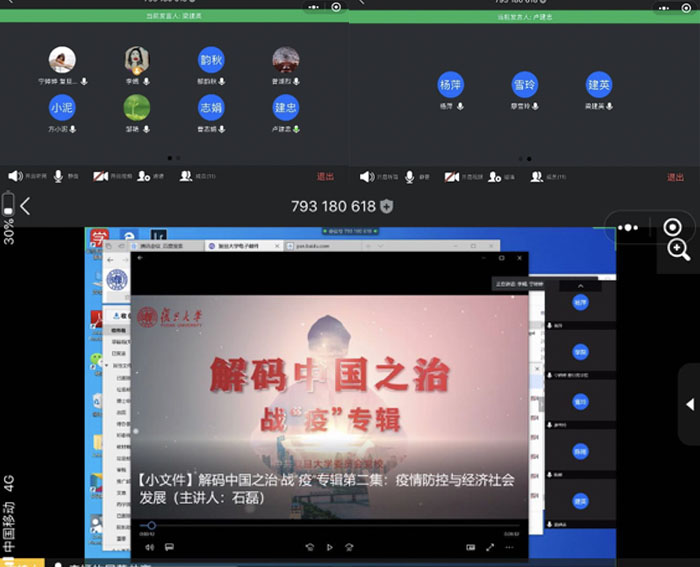The width and height of the screenshot is (700, 567).
Task: Tap the back arrow beside meeting number
Action: click(25, 206)
